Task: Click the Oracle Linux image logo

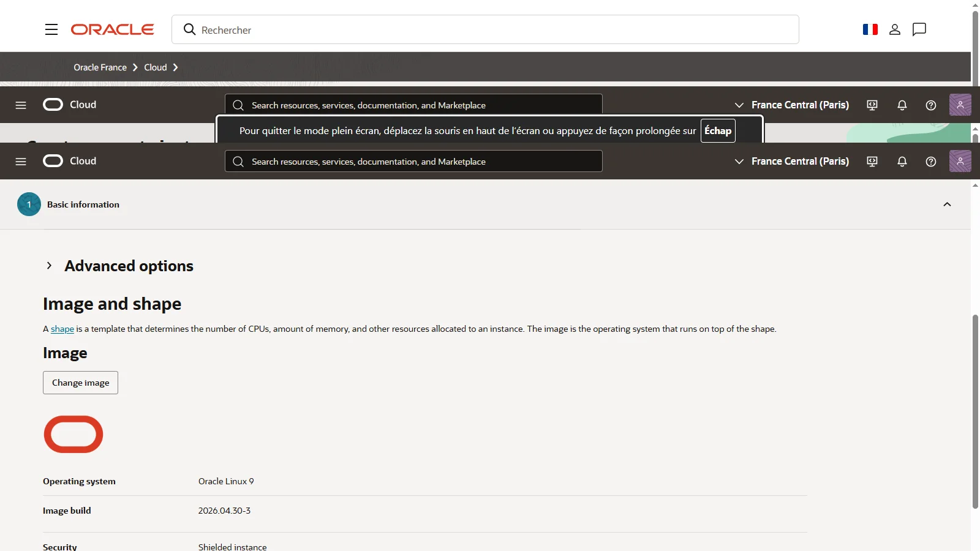Action: pos(73,434)
